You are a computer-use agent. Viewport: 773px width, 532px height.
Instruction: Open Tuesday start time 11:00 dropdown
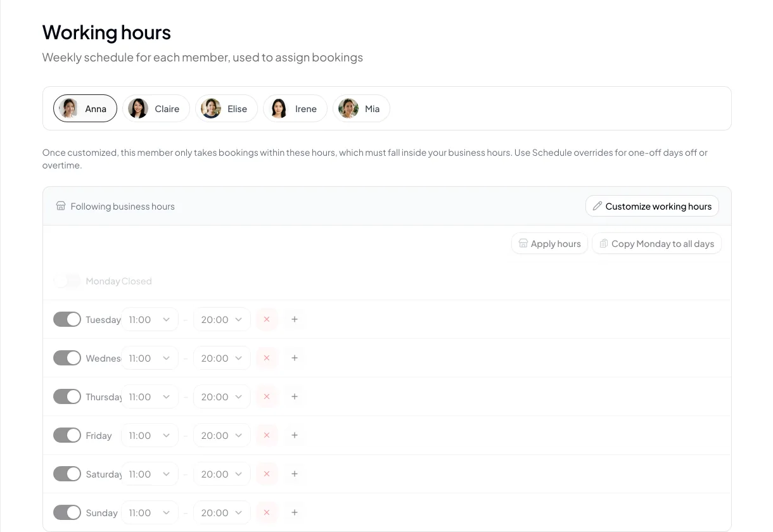coord(150,319)
